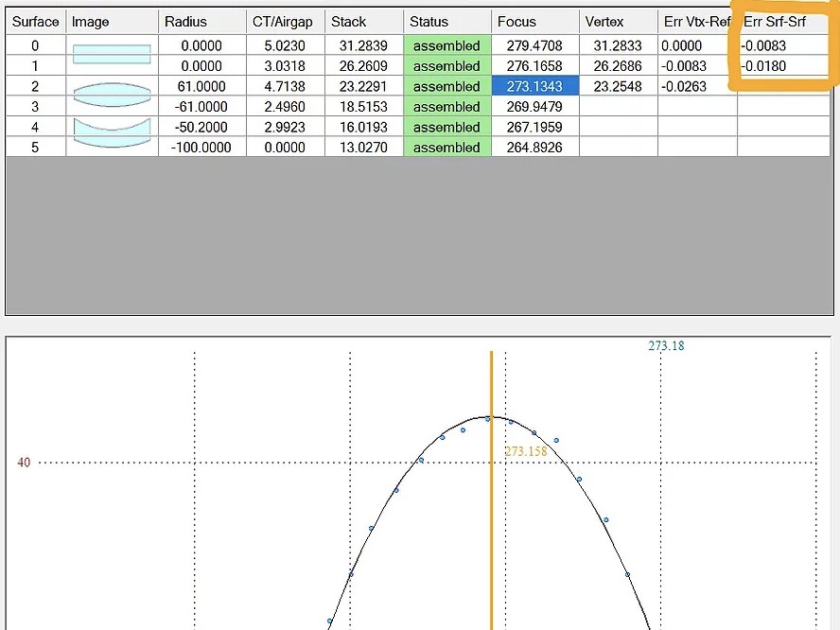Click assembled status of surface 0
This screenshot has height=630, width=840.
[446, 45]
